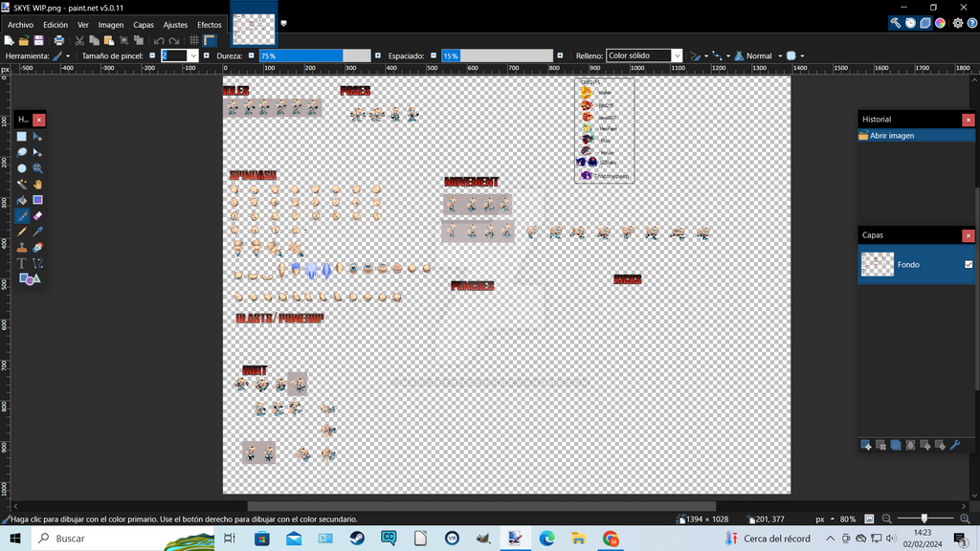The height and width of the screenshot is (551, 980).
Task: Toggle the rulers display
Action: 210,40
